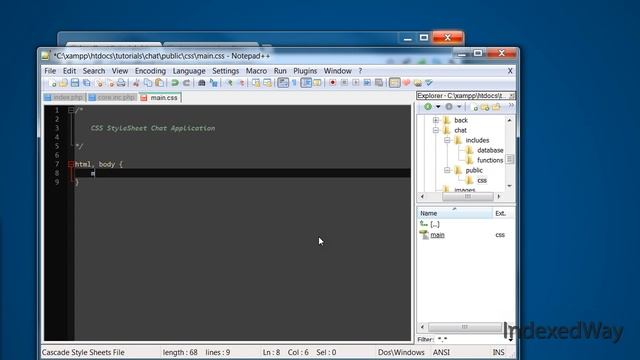Screen dimensions: 640x360
Task: Click the Zoom Out toolbar icon
Action: point(241,83)
